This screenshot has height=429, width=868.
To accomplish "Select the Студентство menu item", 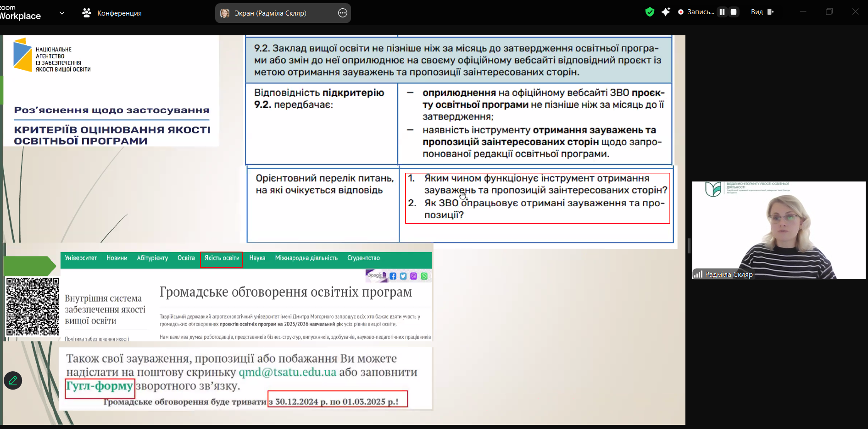I will 363,258.
